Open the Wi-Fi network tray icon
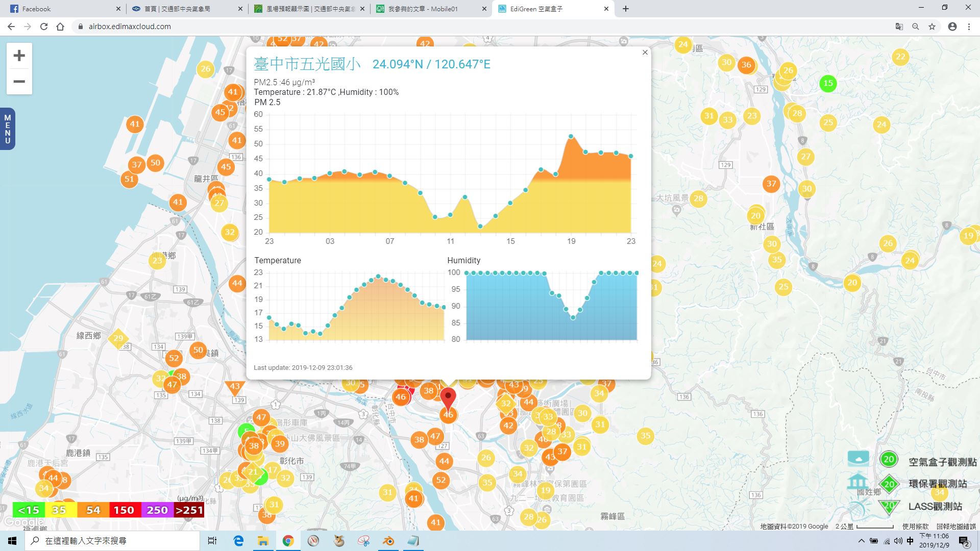This screenshot has width=980, height=551. point(887,541)
